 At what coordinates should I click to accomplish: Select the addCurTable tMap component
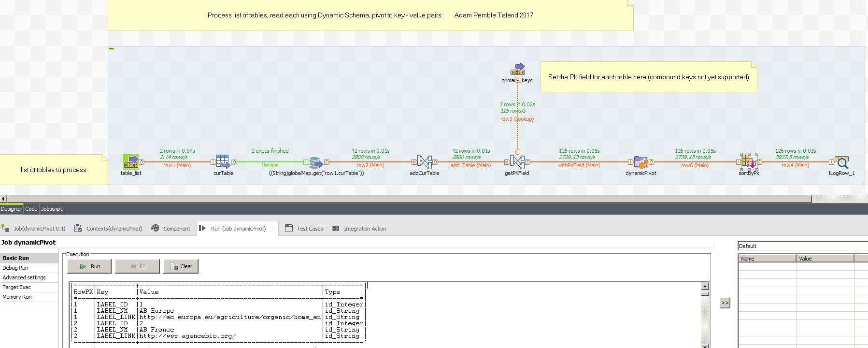coord(424,162)
